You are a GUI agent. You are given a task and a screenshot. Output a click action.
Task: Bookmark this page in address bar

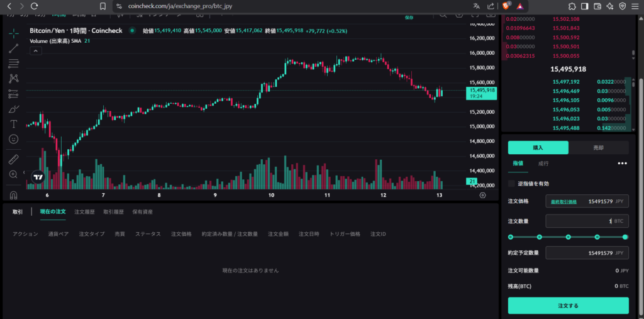(103, 6)
